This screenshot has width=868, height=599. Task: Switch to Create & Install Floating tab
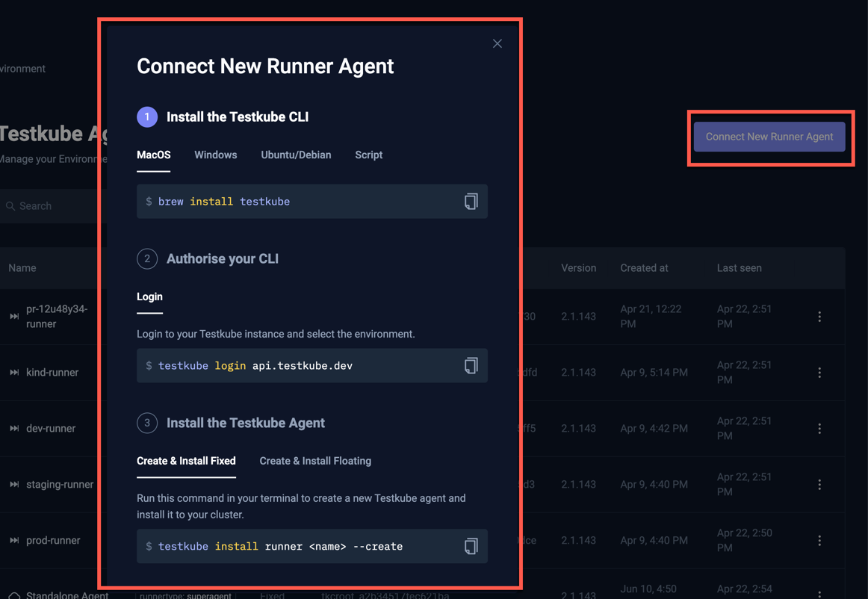315,461
